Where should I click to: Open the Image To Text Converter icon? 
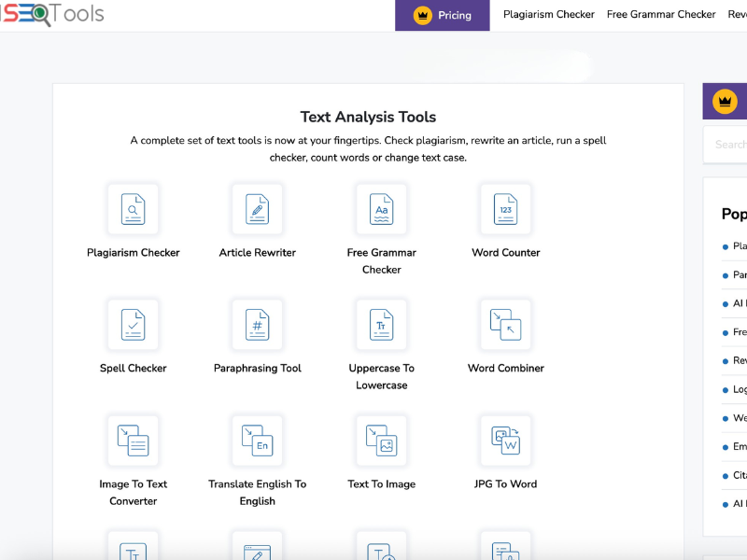click(x=133, y=441)
